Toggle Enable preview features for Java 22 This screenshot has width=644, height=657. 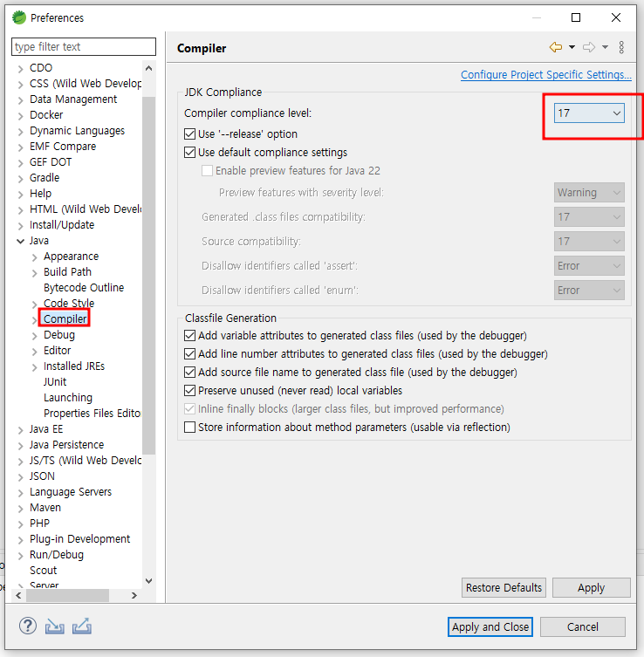click(207, 170)
